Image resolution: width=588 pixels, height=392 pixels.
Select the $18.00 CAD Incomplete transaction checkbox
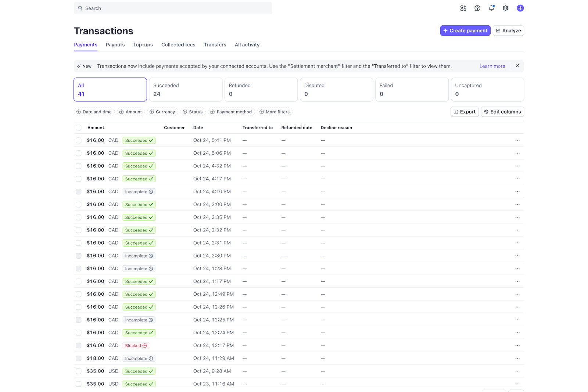tap(78, 358)
